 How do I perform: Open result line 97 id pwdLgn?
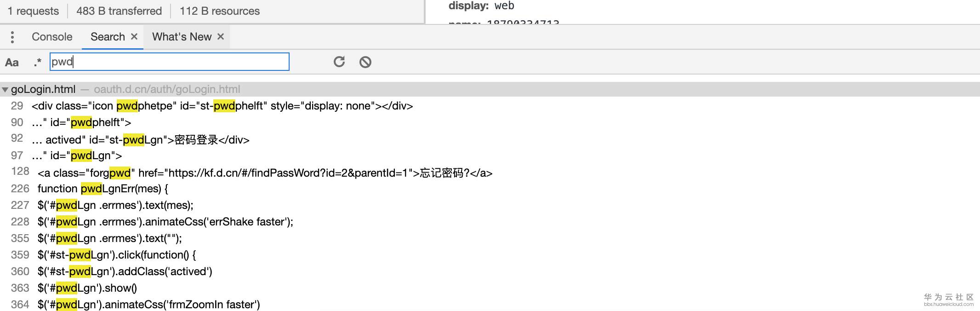pyautogui.click(x=77, y=155)
